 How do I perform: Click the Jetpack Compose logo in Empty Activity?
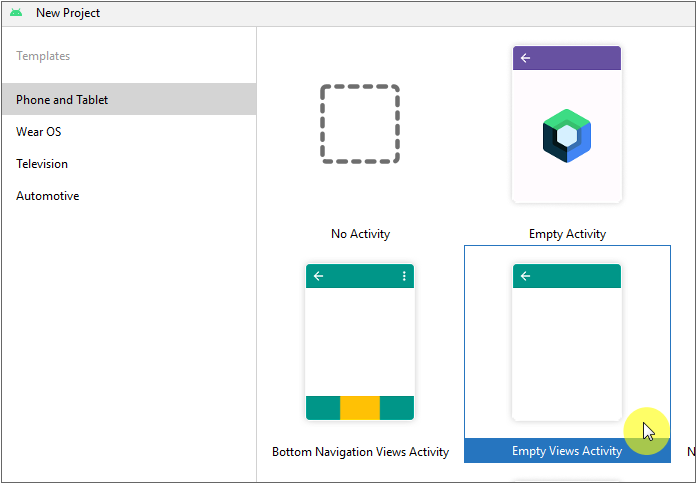[567, 137]
